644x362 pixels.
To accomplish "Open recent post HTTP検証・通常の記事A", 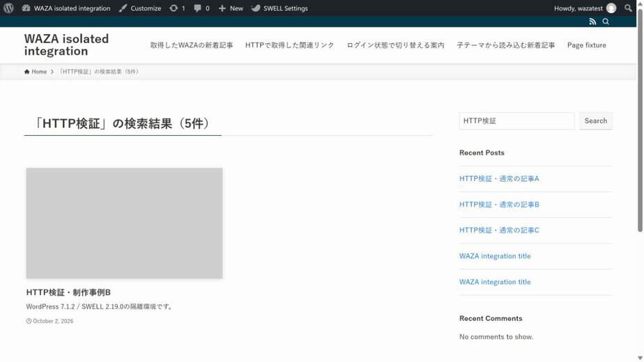I will click(x=499, y=178).
